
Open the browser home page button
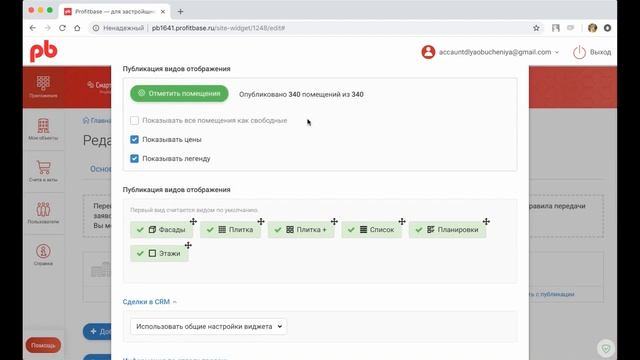pyautogui.click(x=77, y=28)
